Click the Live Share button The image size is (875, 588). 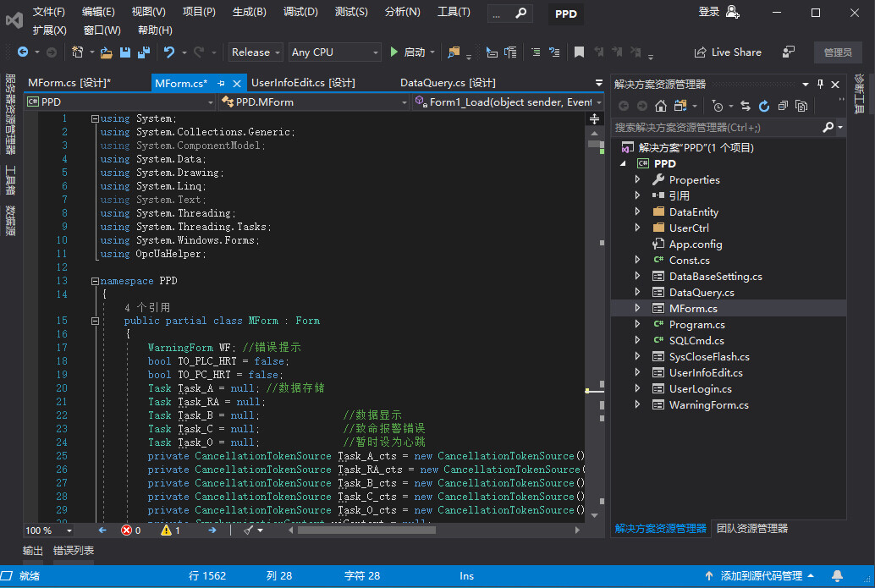point(728,52)
